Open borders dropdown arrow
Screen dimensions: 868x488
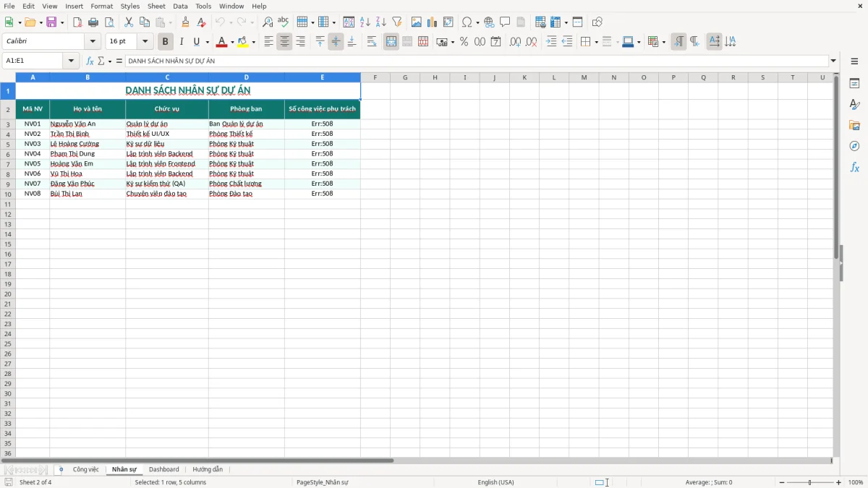[x=596, y=42]
